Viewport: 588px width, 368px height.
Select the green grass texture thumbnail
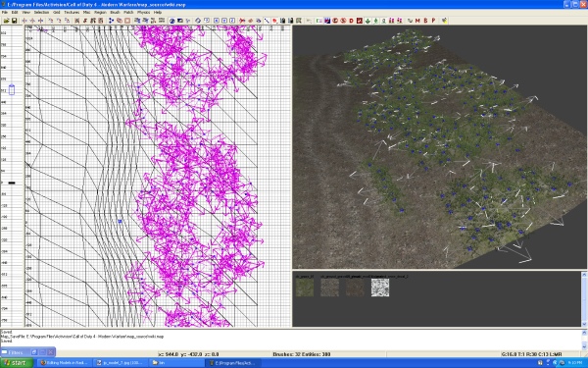305,288
